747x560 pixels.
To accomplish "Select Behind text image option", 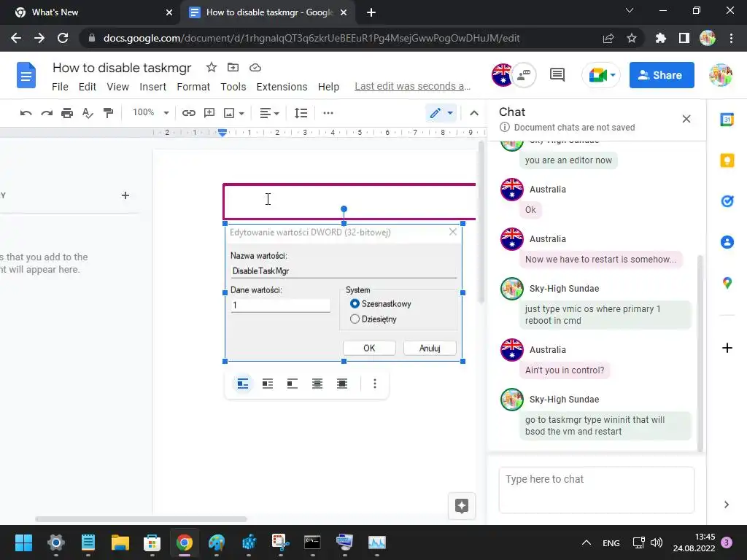I will 317,384.
